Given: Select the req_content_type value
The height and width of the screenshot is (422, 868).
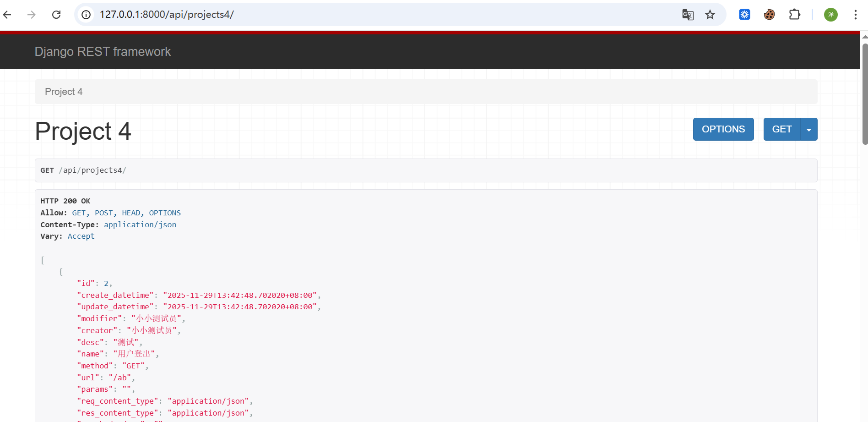Looking at the screenshot, I should coord(208,401).
